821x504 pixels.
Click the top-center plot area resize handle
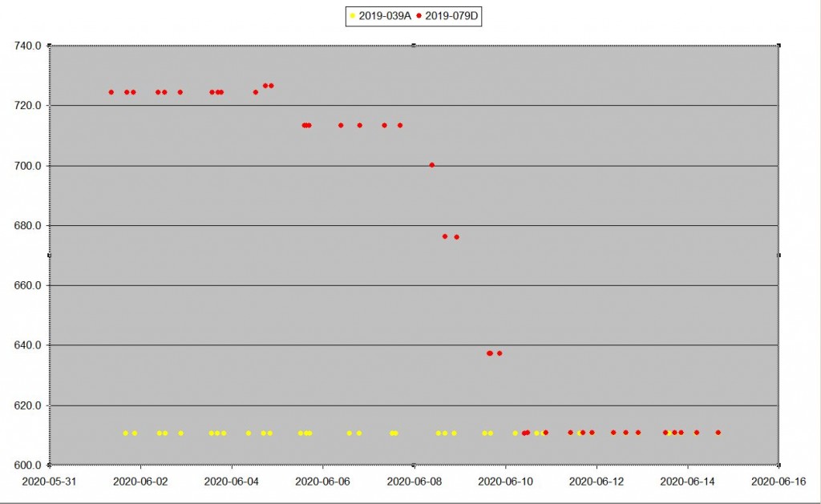(414, 46)
